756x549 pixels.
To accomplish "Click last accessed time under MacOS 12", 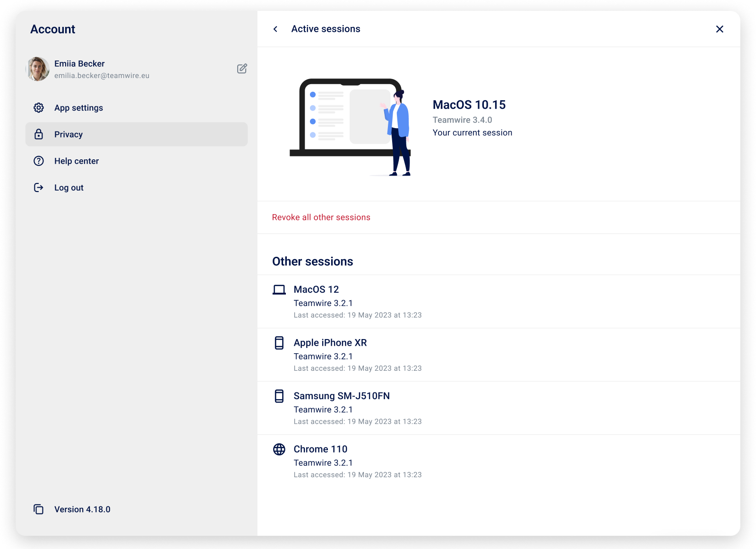I will pos(358,315).
